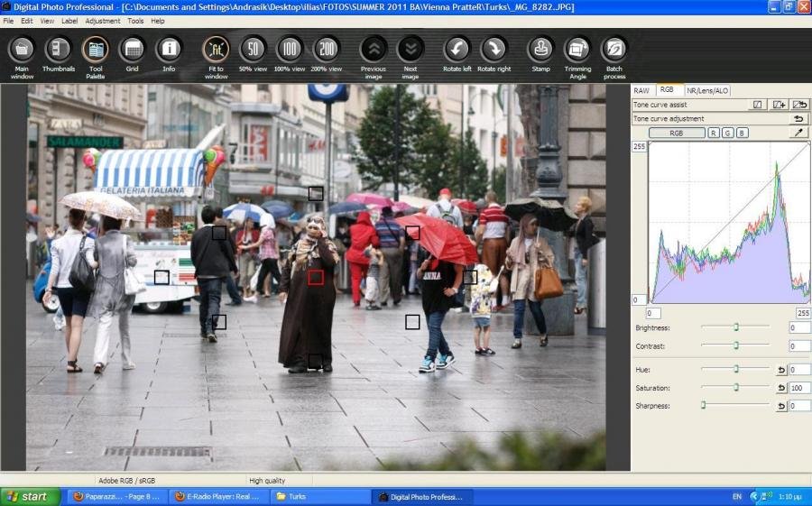Select Fit to window view
812x506 pixels.
click(x=216, y=51)
